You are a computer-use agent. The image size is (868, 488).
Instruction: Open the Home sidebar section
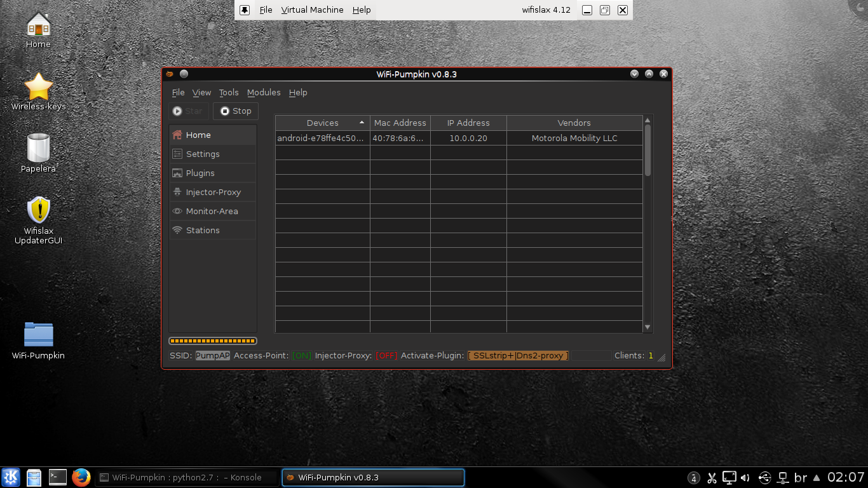(213, 135)
